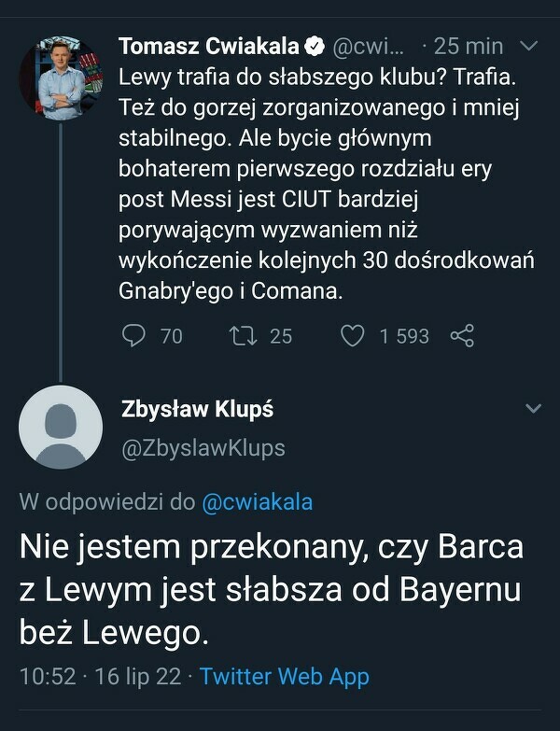Click the reply text "Nie jestem przekonany"
Viewport: 560px width, 731px height.
[x=271, y=590]
